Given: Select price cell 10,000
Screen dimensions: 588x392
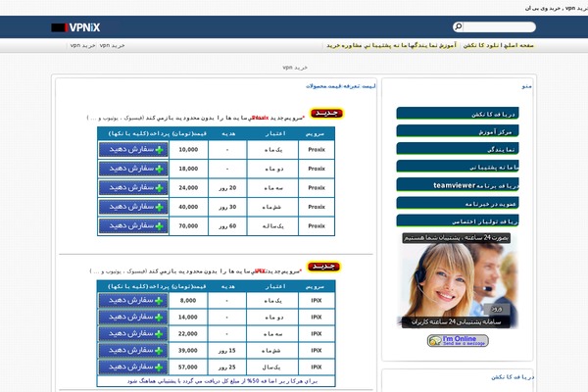Looking at the screenshot, I should pyautogui.click(x=188, y=149).
